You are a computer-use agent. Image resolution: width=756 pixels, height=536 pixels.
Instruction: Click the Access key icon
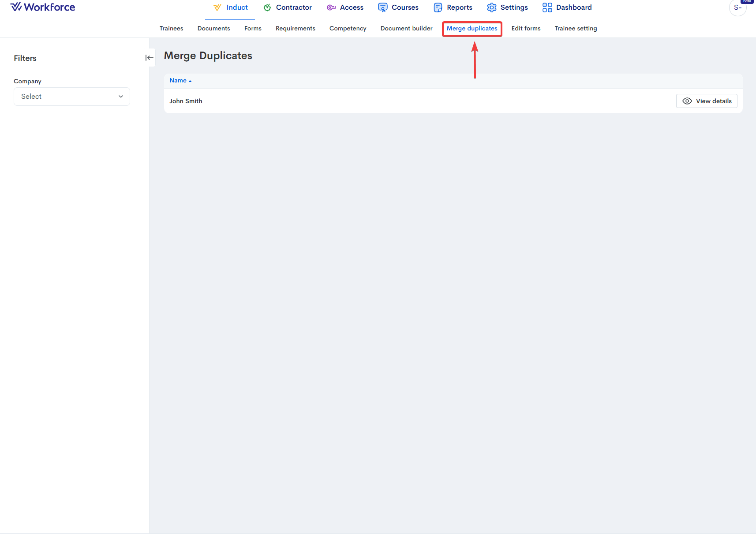point(331,7)
